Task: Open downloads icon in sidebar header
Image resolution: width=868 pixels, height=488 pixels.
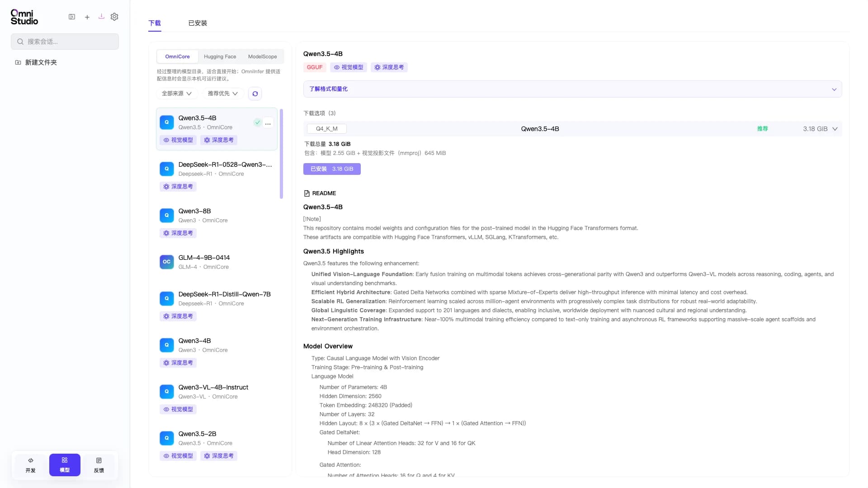Action: pos(101,17)
